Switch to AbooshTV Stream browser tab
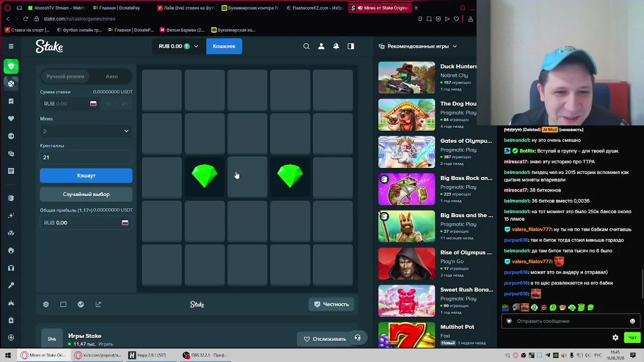Screen dimensions: 644x362 pos(56,8)
